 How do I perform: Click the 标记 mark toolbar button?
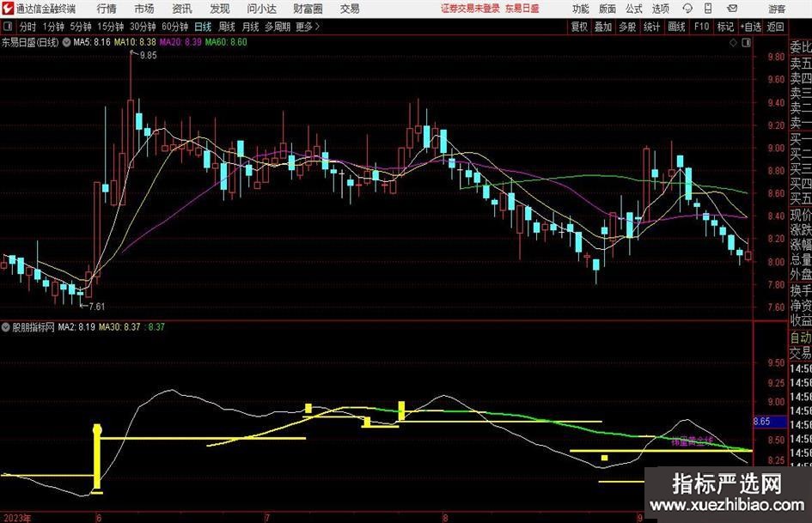pyautogui.click(x=725, y=27)
